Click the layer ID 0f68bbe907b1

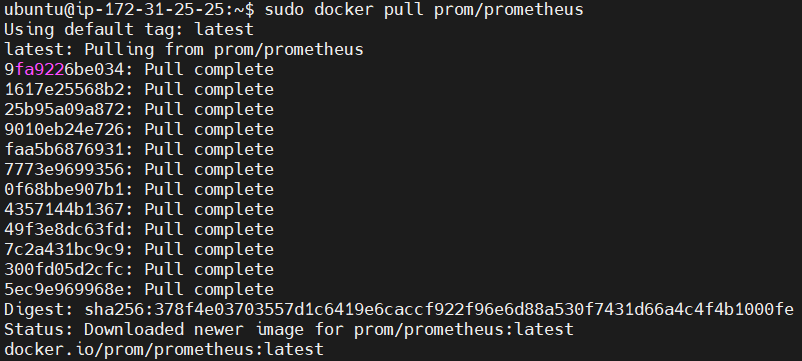coord(64,189)
